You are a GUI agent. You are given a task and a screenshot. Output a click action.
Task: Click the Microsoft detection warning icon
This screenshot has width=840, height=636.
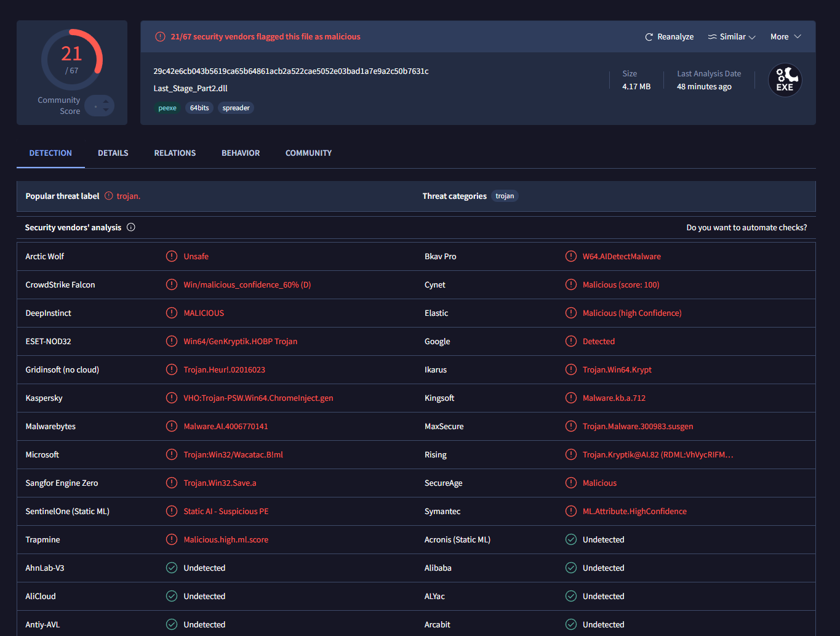pos(172,454)
